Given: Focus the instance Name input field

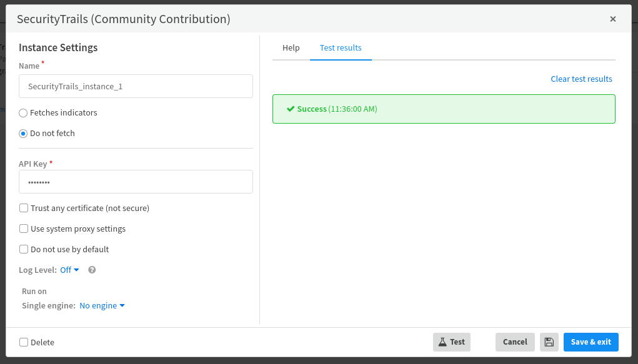Looking at the screenshot, I should (x=136, y=86).
